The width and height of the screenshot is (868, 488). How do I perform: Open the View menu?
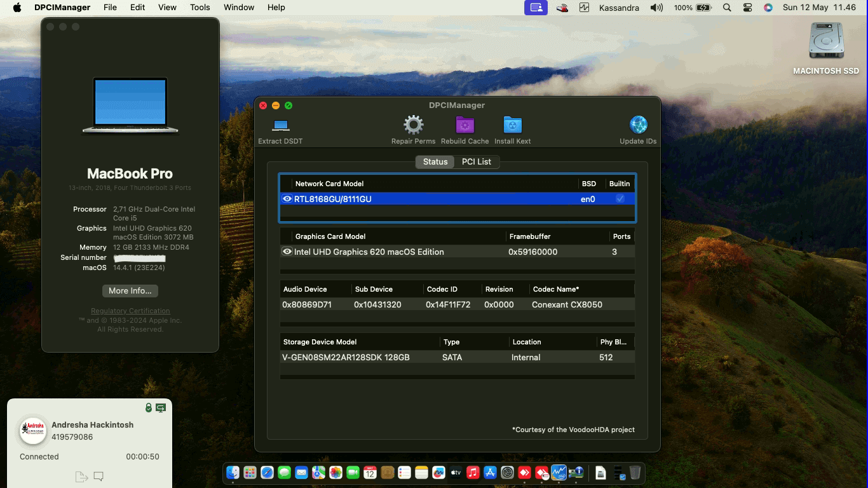(167, 8)
